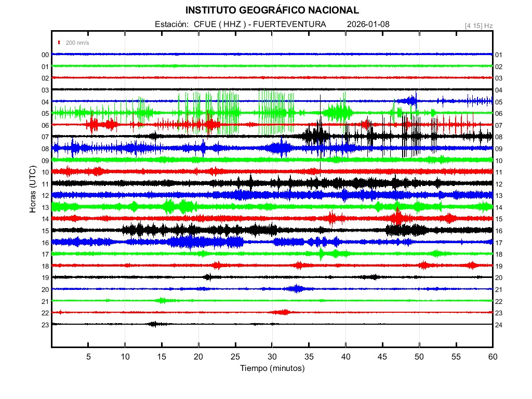This screenshot has width=532, height=399.
Task: Click minute 30 tick on time axis
Action: coord(272,356)
